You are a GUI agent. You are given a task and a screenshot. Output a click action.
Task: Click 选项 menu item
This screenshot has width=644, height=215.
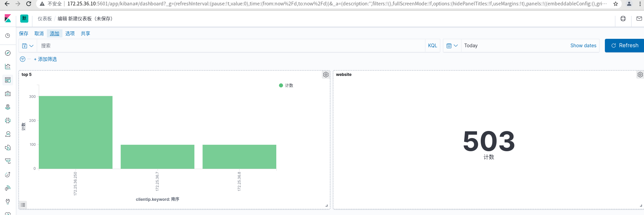tap(70, 33)
